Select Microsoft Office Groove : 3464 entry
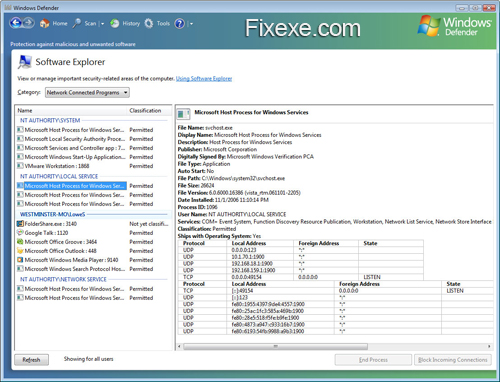 (61, 242)
